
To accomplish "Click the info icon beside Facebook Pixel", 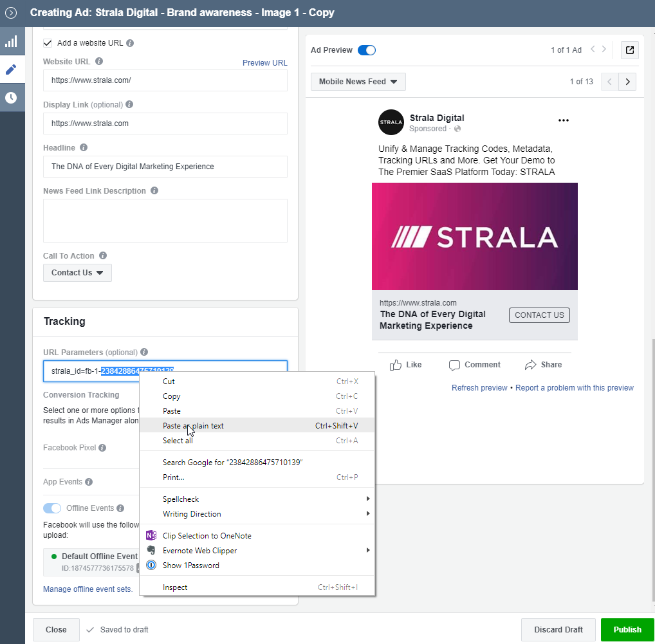I will [102, 448].
